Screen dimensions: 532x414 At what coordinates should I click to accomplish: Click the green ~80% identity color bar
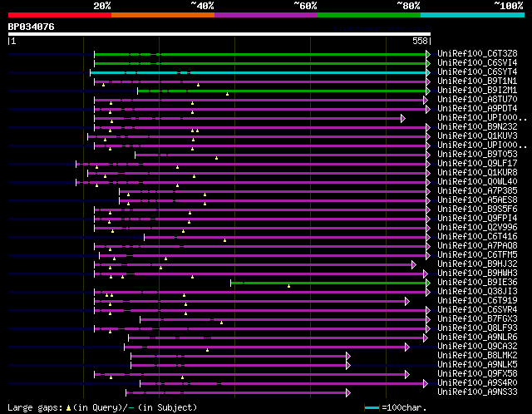point(369,15)
